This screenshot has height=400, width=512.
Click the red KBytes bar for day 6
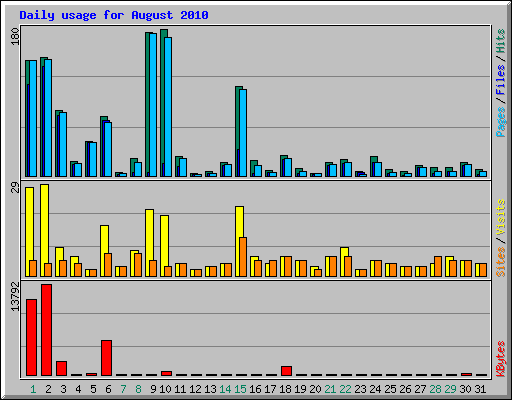coord(106,358)
